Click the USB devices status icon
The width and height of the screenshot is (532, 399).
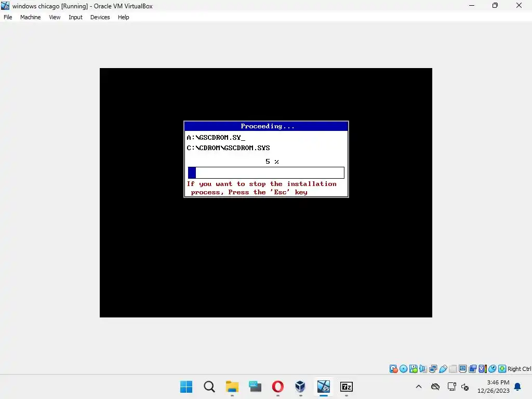click(x=443, y=369)
